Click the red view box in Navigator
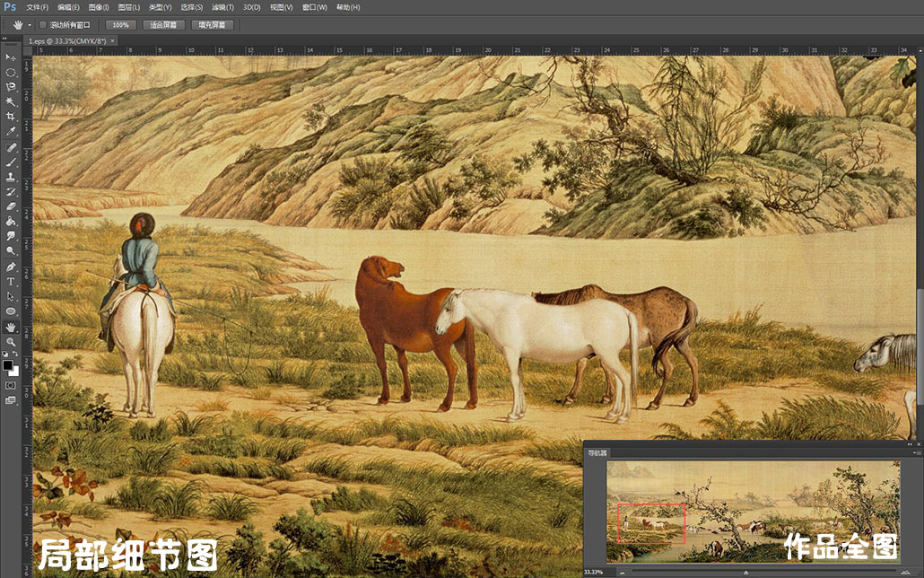The width and height of the screenshot is (924, 578). (651, 523)
